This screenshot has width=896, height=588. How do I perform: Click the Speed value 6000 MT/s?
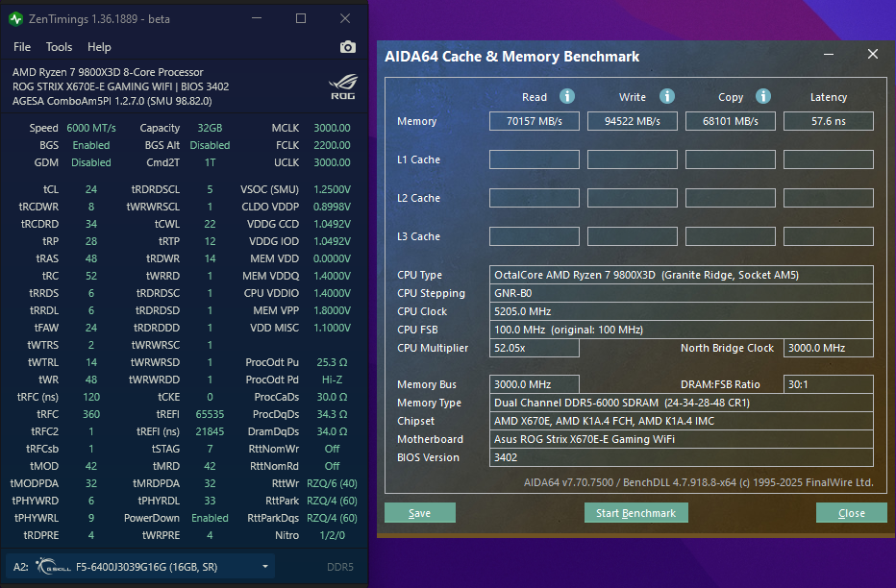(x=91, y=128)
